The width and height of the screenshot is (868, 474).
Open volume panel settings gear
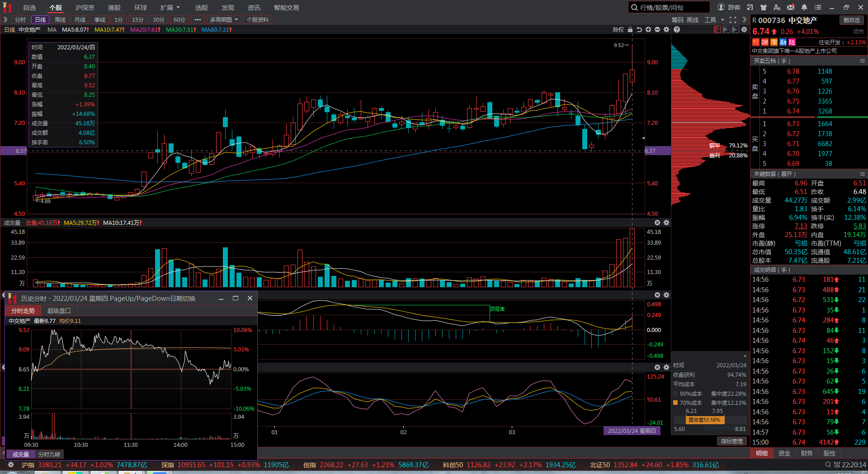tap(666, 223)
